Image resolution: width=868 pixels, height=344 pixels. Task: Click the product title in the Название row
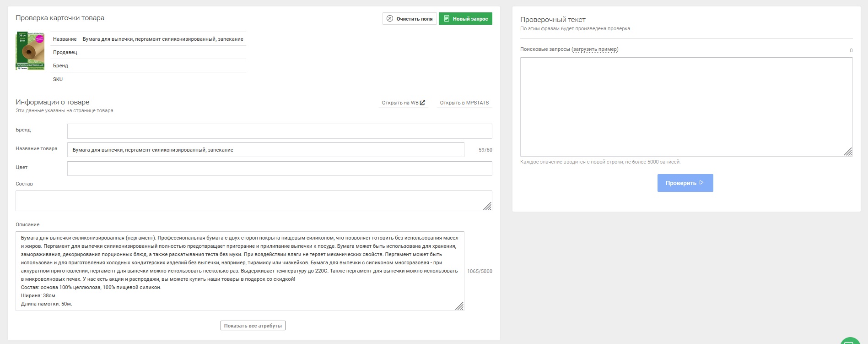[163, 39]
